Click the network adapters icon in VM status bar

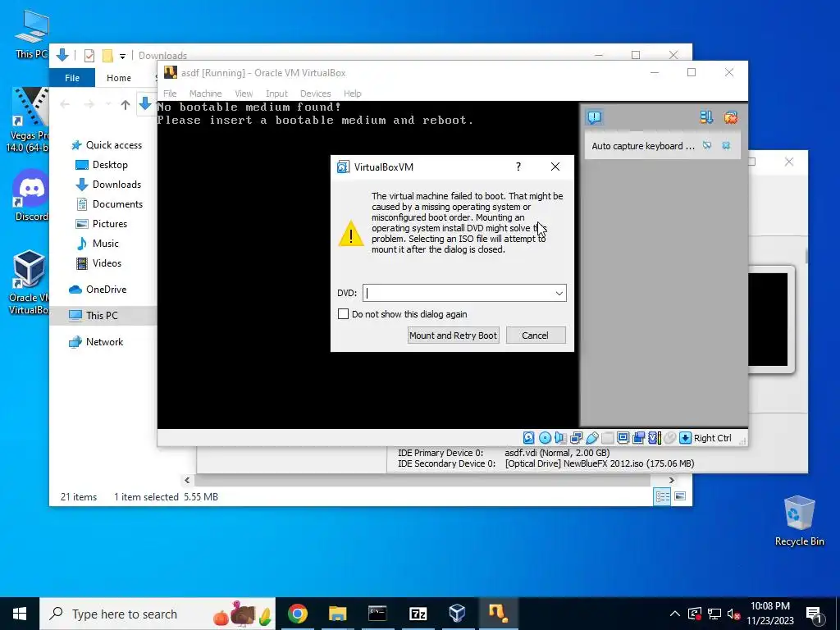pyautogui.click(x=576, y=438)
